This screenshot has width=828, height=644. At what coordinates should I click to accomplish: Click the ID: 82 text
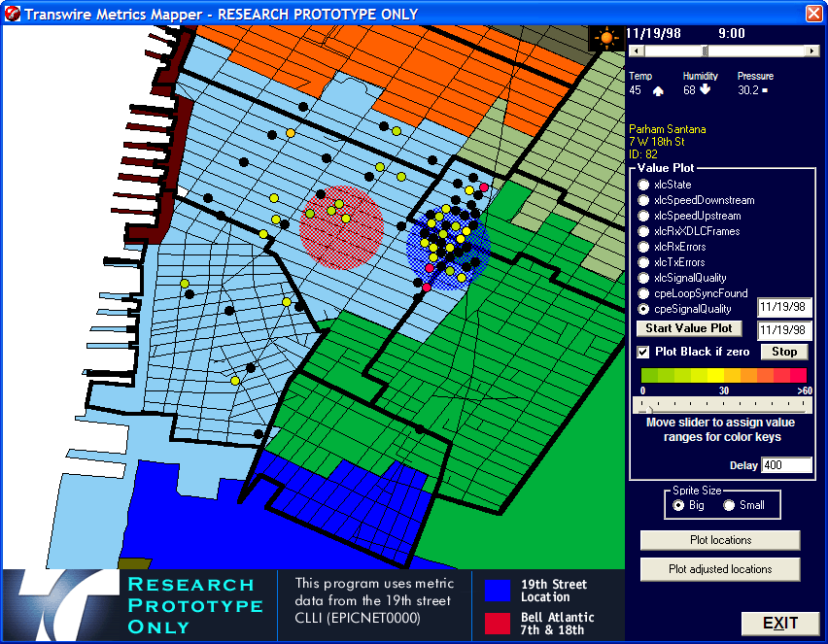[x=643, y=154]
